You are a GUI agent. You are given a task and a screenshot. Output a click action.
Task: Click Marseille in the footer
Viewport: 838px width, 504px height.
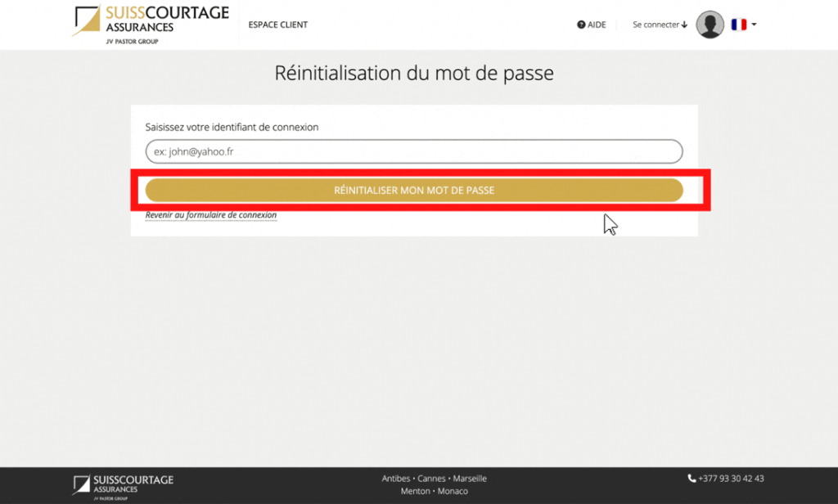(470, 479)
